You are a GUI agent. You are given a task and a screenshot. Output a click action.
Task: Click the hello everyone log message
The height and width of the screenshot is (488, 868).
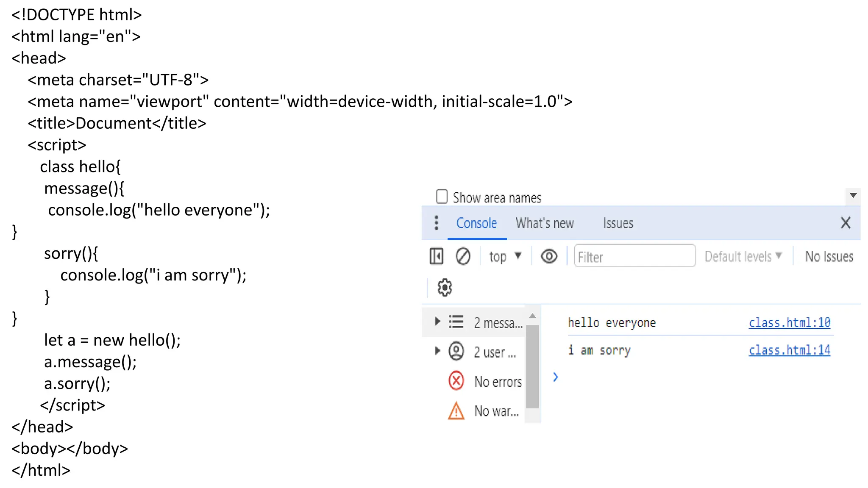[x=612, y=323]
